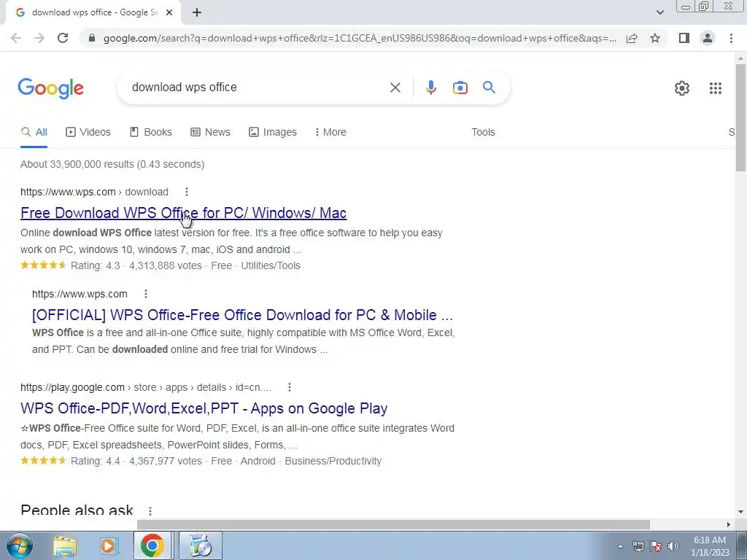Open 'Free Download WPS Office for PC' link
Image resolution: width=747 pixels, height=560 pixels.
coord(183,213)
